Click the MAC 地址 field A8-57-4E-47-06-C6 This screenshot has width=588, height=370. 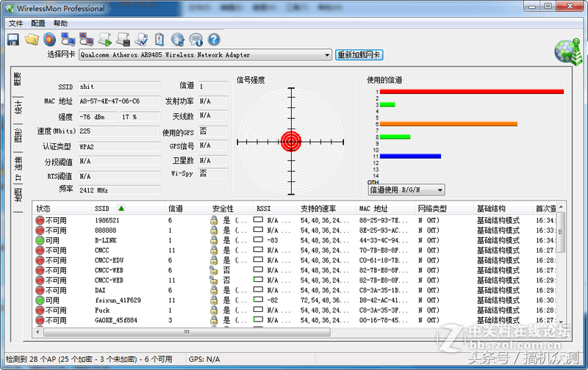pyautogui.click(x=119, y=101)
